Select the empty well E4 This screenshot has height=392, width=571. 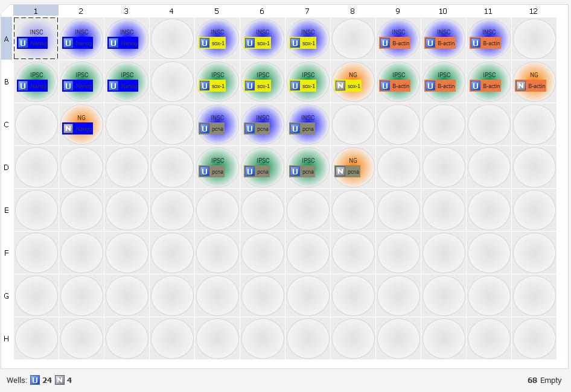pos(171,210)
